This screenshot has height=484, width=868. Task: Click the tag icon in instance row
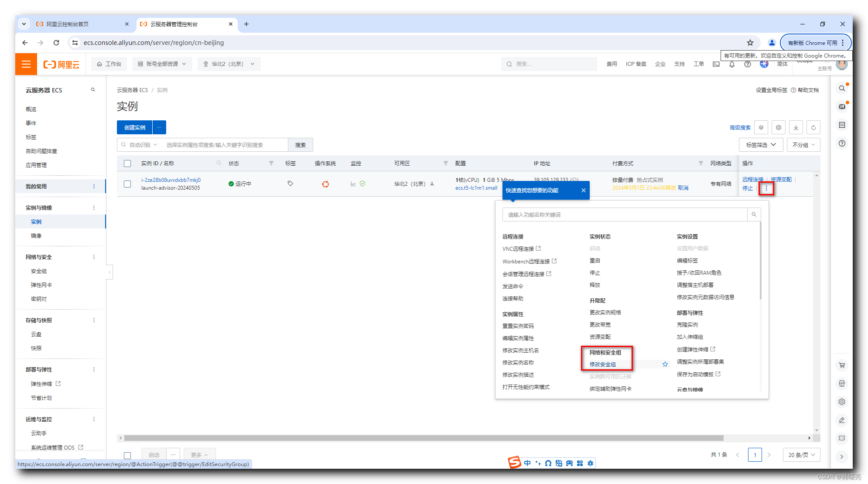290,184
